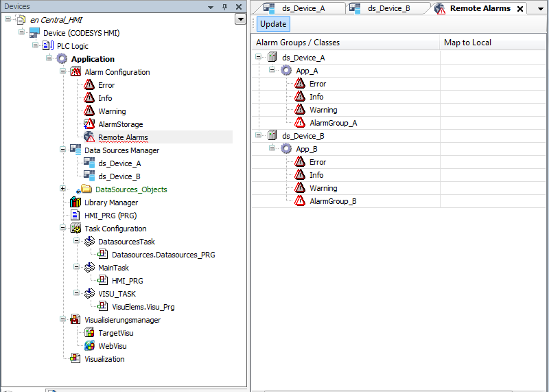The image size is (549, 392).
Task: Collapse the Task Configuration node
Action: (63, 229)
